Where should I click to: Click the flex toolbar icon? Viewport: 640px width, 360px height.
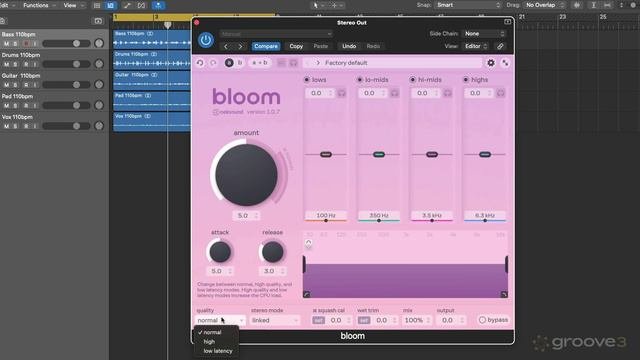141,5
